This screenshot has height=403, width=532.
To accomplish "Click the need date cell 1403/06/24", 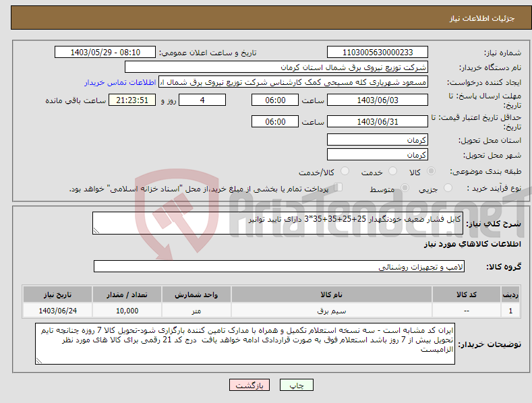I will point(58,311).
